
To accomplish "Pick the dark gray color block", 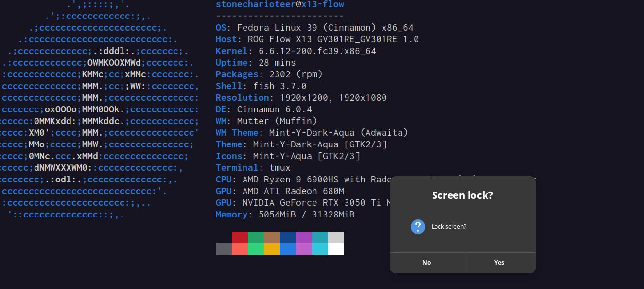I will point(224,249).
